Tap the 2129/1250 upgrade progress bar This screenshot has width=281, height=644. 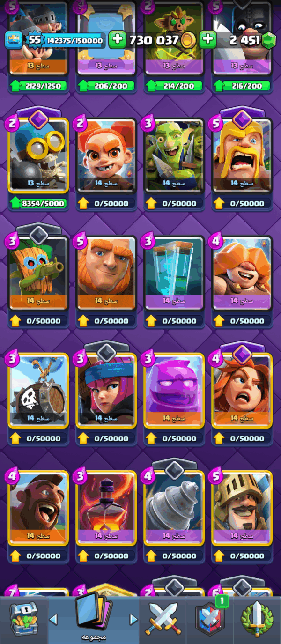pyautogui.click(x=38, y=86)
